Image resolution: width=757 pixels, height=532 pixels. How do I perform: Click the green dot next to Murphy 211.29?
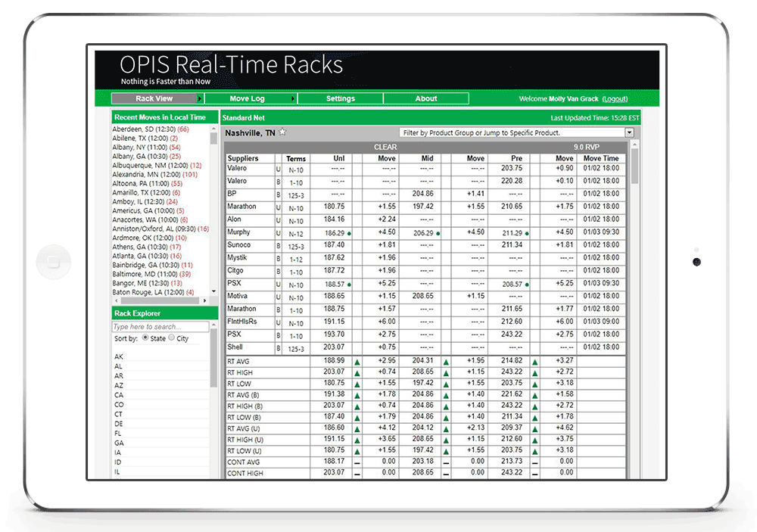coord(527,233)
